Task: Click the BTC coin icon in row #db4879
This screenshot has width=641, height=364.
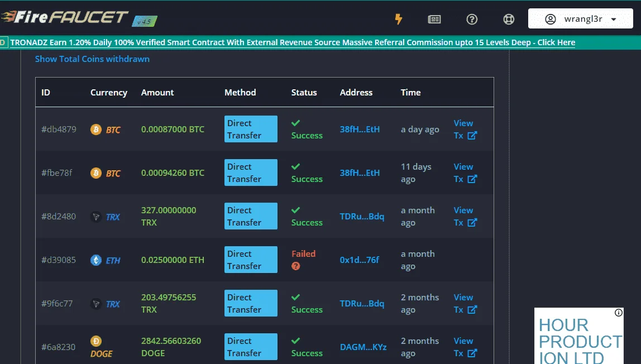Action: pyautogui.click(x=95, y=130)
